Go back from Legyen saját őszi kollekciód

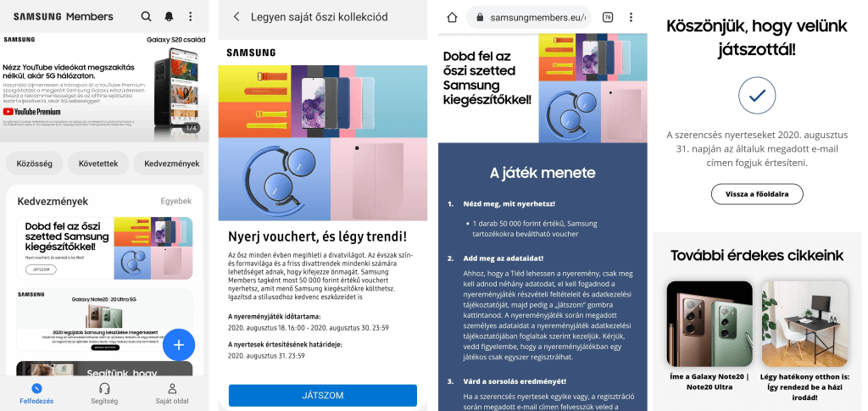(236, 17)
